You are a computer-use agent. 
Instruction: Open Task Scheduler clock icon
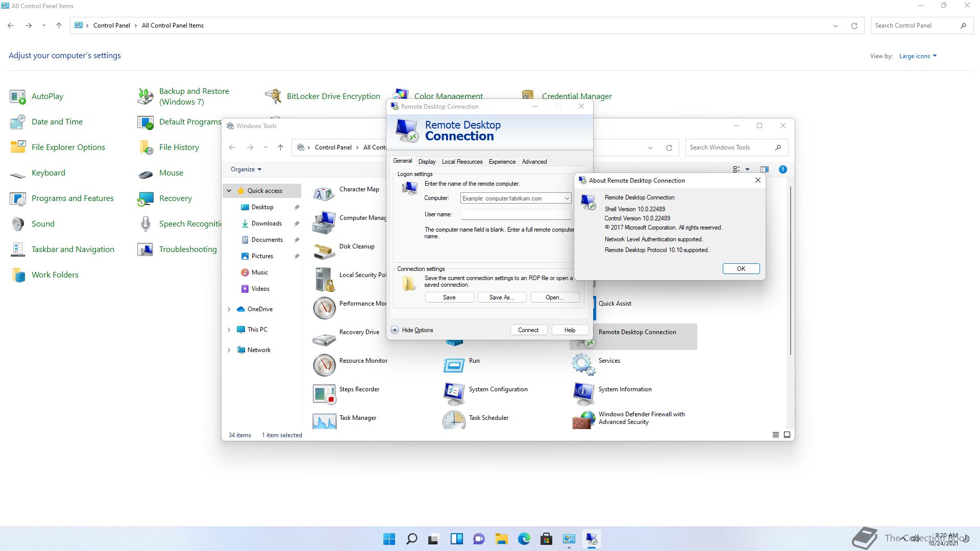coord(454,421)
